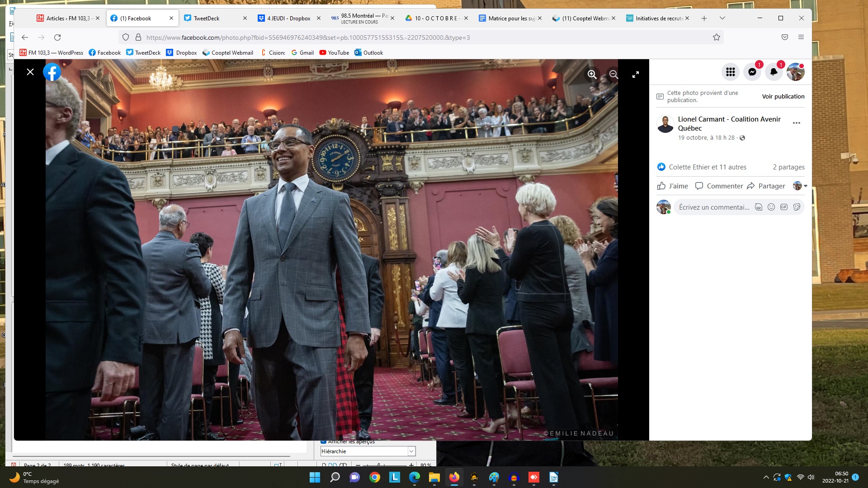Insert an emoji in the comment

tap(771, 207)
